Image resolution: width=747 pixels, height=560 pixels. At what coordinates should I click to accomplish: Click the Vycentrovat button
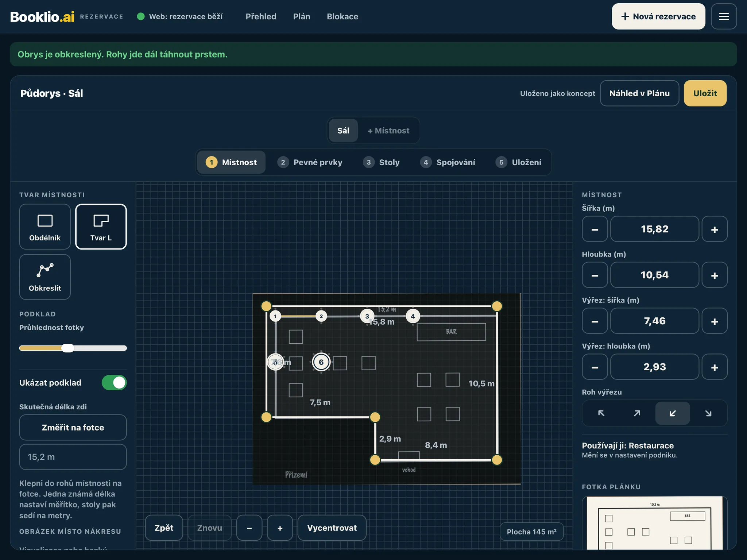(x=332, y=528)
